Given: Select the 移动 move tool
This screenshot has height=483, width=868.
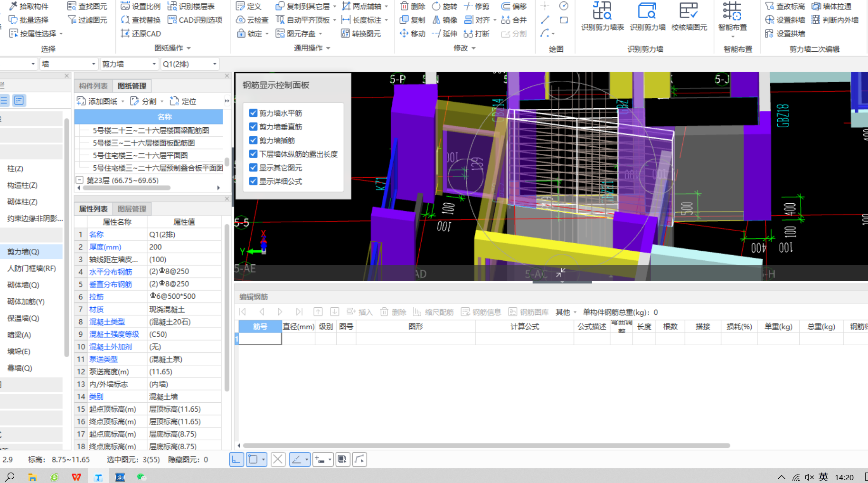Looking at the screenshot, I should [413, 34].
